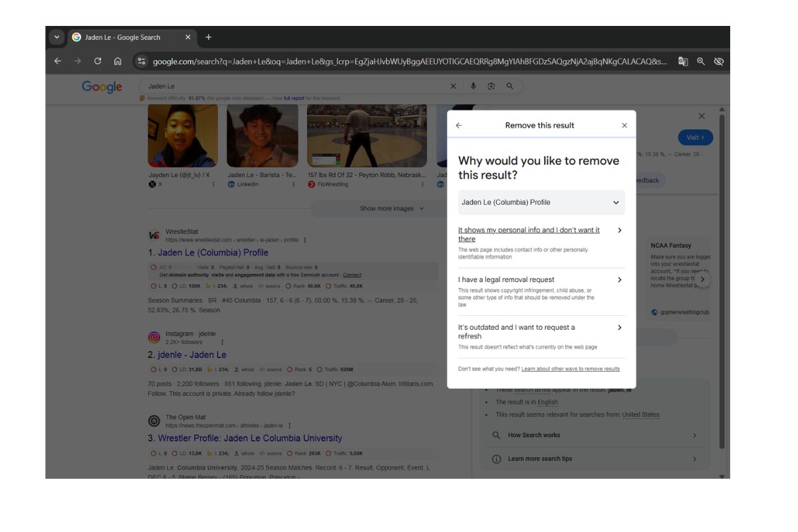The height and width of the screenshot is (532, 798).
Task: Open the tab search dropdown arrow
Action: coord(57,37)
